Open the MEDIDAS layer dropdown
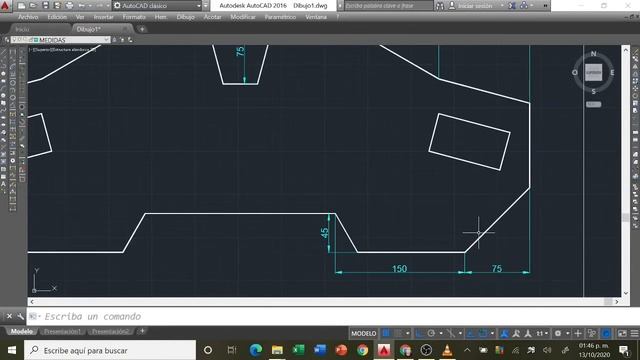 pos(60,40)
